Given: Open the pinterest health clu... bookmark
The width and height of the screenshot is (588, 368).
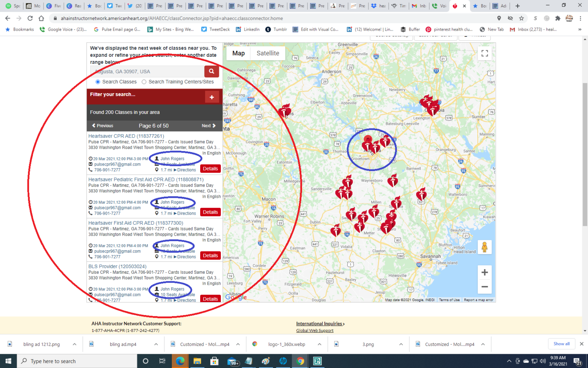Looking at the screenshot, I should 449,29.
